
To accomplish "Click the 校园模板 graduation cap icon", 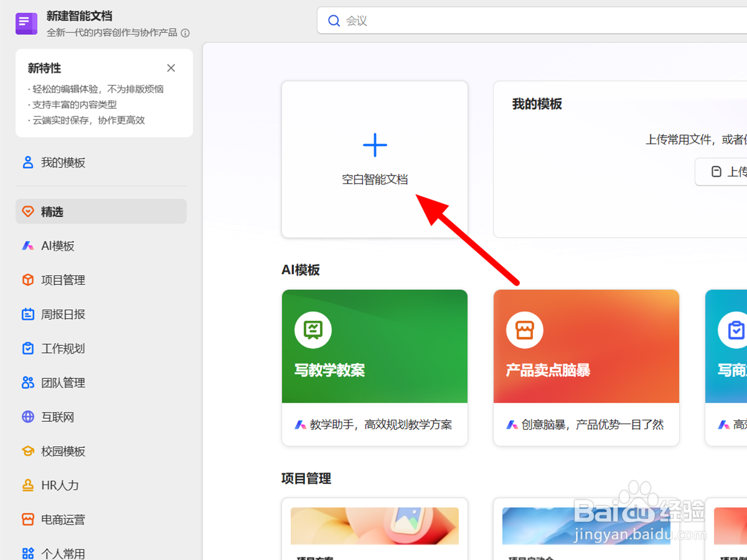I will coord(28,451).
